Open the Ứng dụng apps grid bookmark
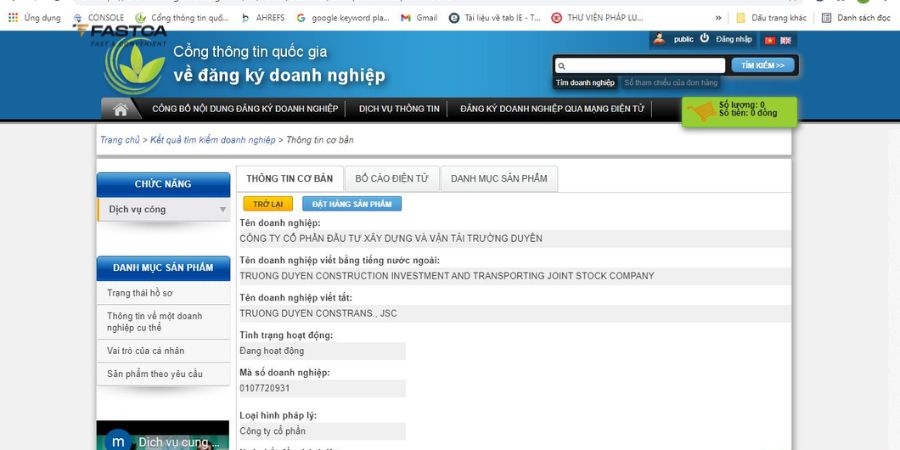This screenshot has height=450, width=900. [x=34, y=18]
